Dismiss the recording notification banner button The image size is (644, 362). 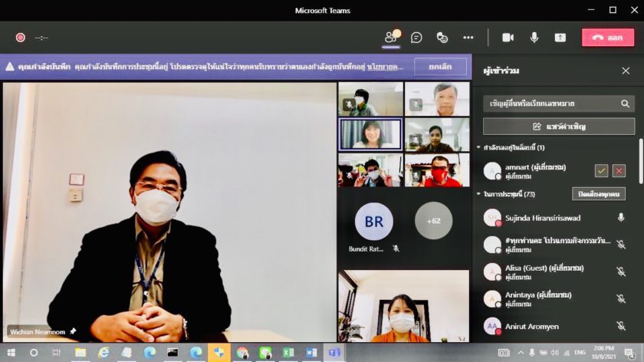click(440, 67)
